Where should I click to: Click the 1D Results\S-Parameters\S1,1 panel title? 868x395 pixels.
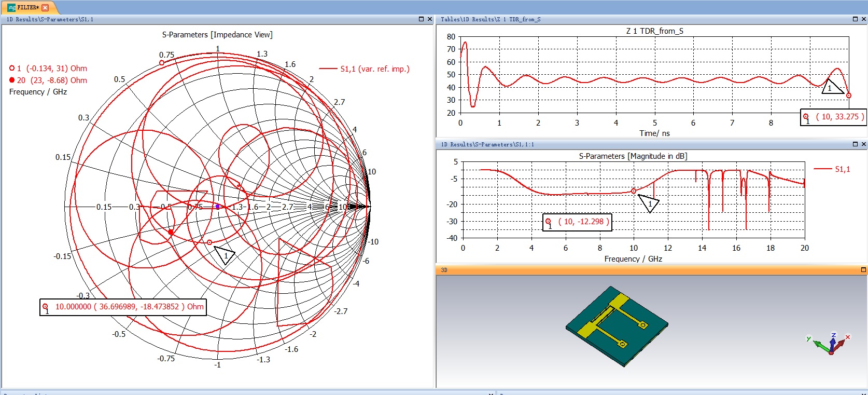[50, 19]
